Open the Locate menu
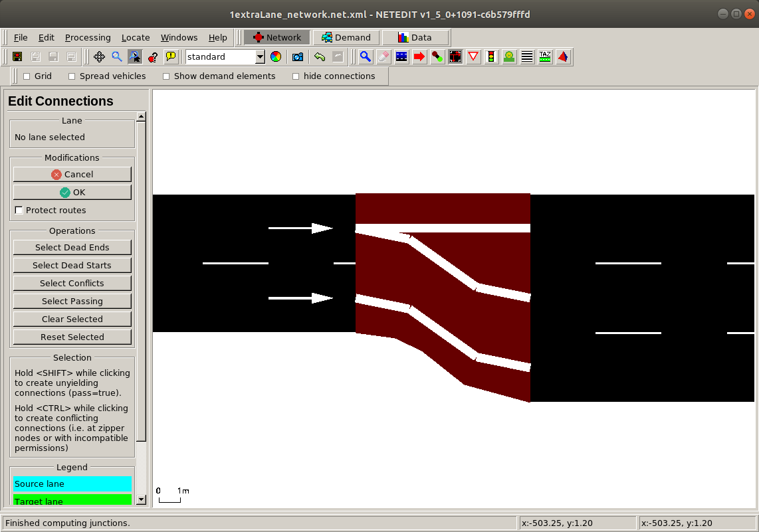759x532 pixels. click(x=136, y=37)
